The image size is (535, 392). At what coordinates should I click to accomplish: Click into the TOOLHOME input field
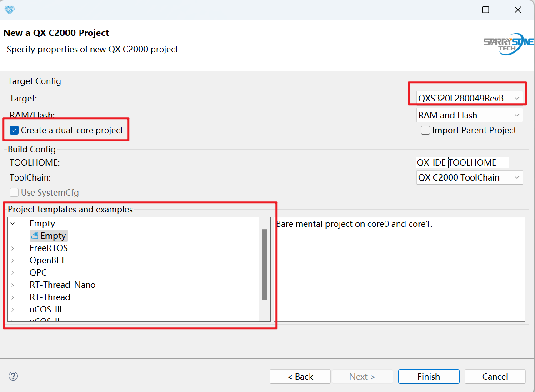[x=462, y=162]
